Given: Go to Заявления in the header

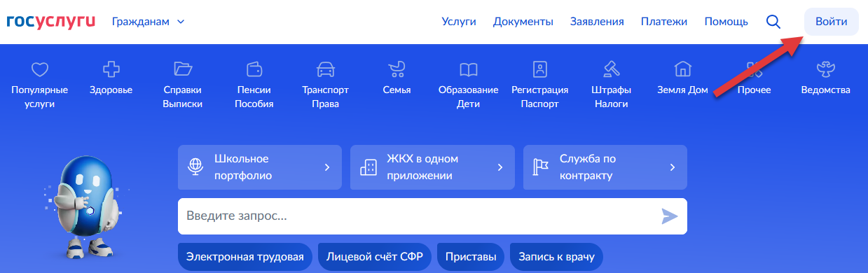Looking at the screenshot, I should tap(597, 22).
